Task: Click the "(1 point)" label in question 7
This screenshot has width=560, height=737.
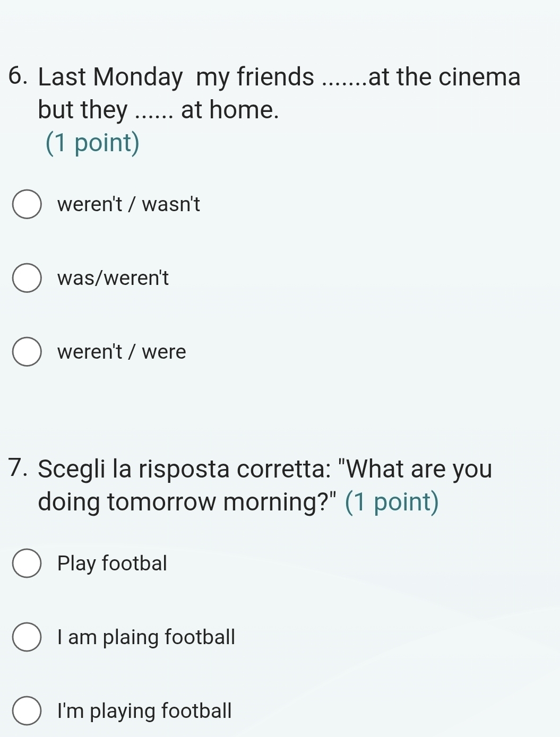Action: click(x=392, y=502)
